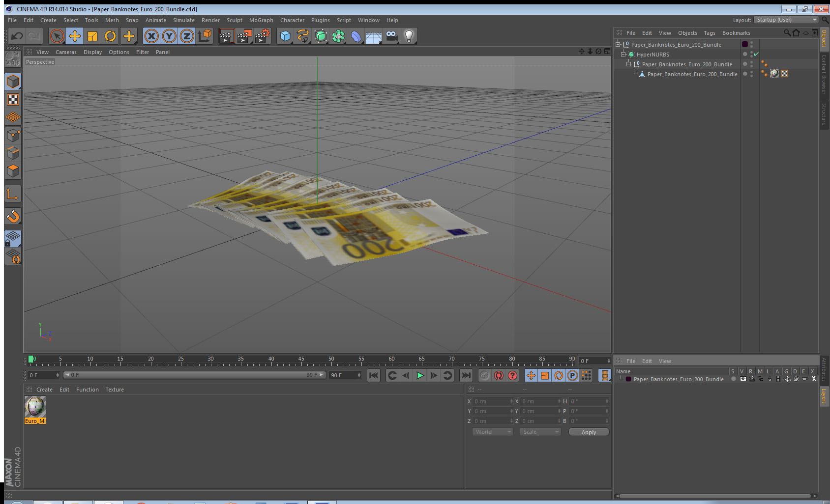
Task: Click the texture tag on polygon object
Action: tap(774, 74)
